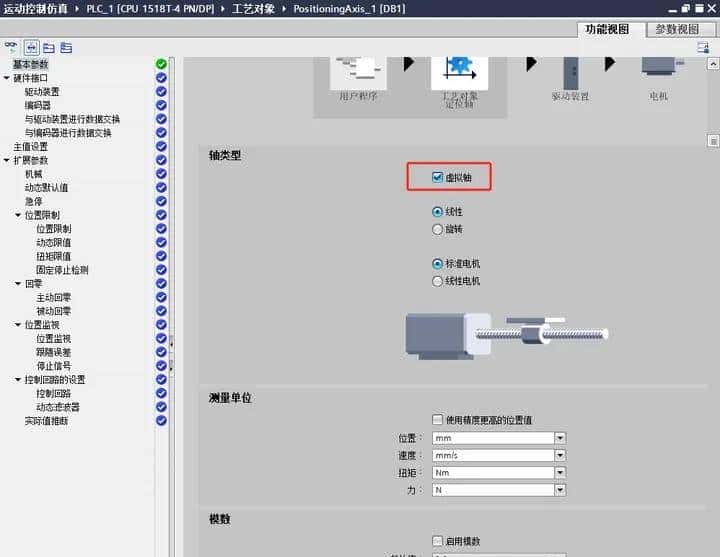Viewport: 720px width, 557px height.
Task: Click the scroll-up arrow of content area
Action: [713, 64]
